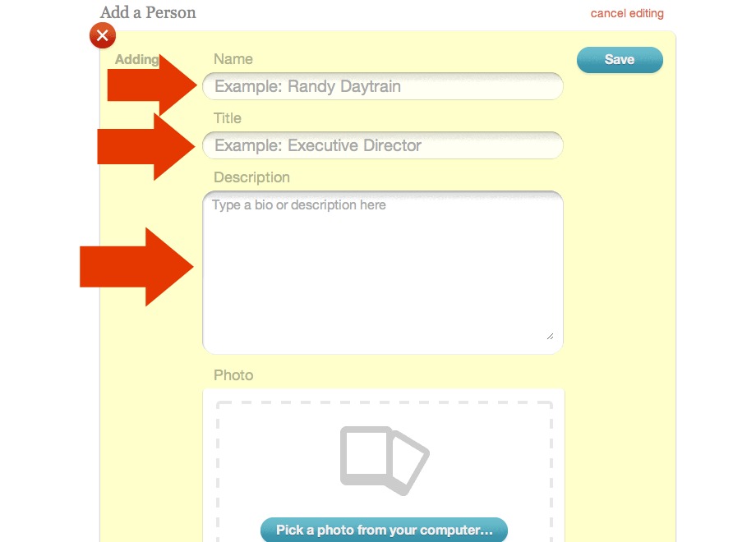Click the Description field label
The height and width of the screenshot is (542, 756).
point(251,177)
